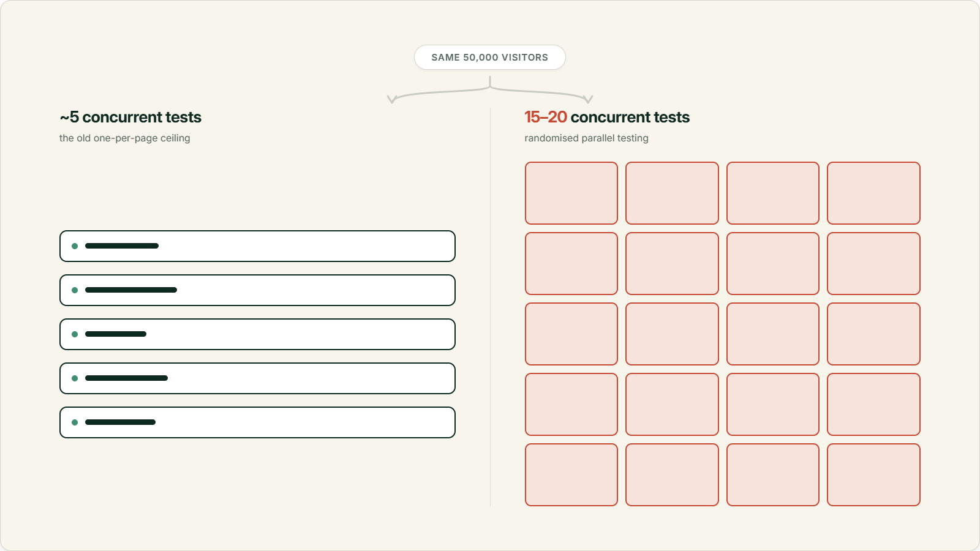Image resolution: width=980 pixels, height=551 pixels.
Task: Click the '15–20 concurrent tests' heading
Action: (607, 117)
